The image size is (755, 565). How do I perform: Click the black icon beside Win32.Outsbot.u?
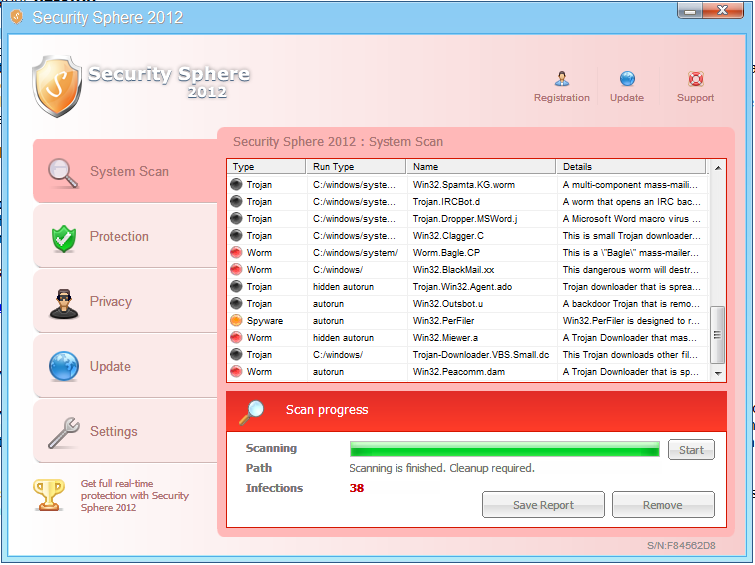(236, 303)
